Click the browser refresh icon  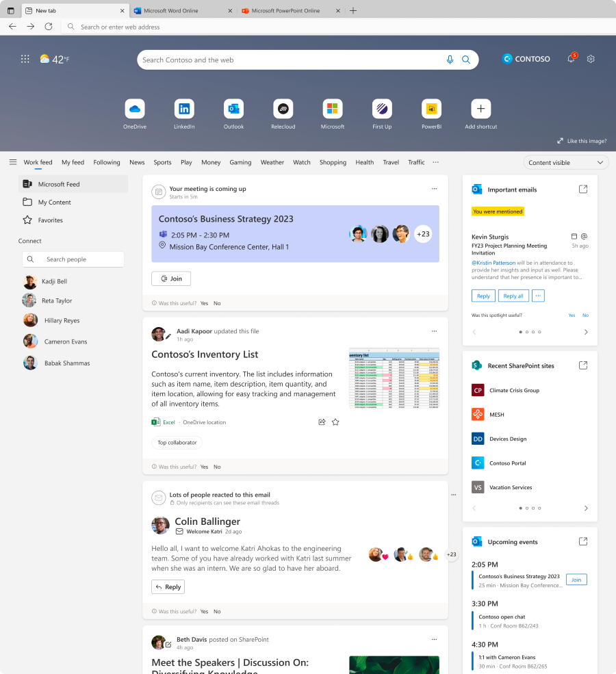(x=49, y=27)
